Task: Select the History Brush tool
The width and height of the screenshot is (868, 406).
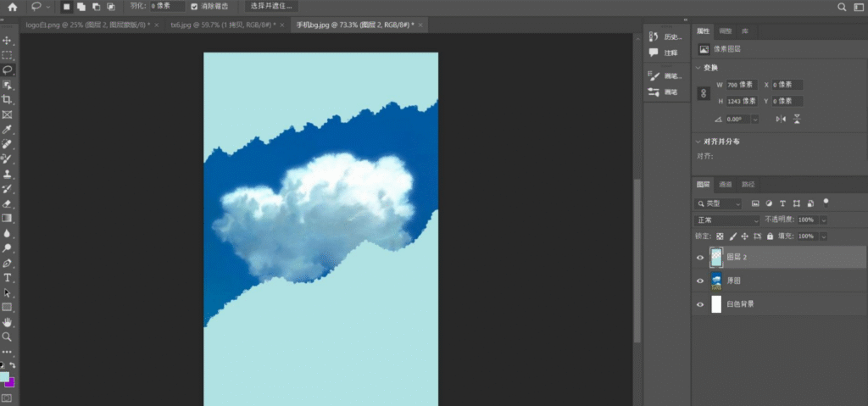Action: 7,189
